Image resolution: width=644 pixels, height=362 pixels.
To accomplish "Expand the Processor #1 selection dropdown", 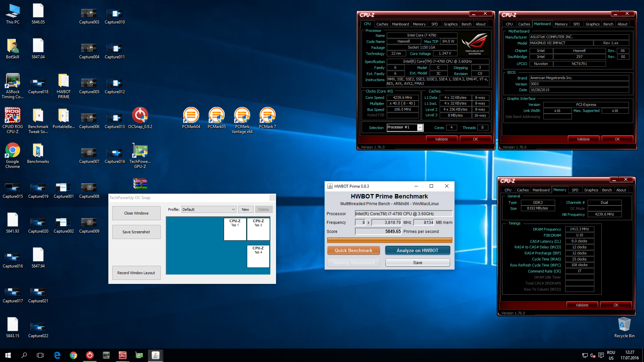I will click(420, 127).
